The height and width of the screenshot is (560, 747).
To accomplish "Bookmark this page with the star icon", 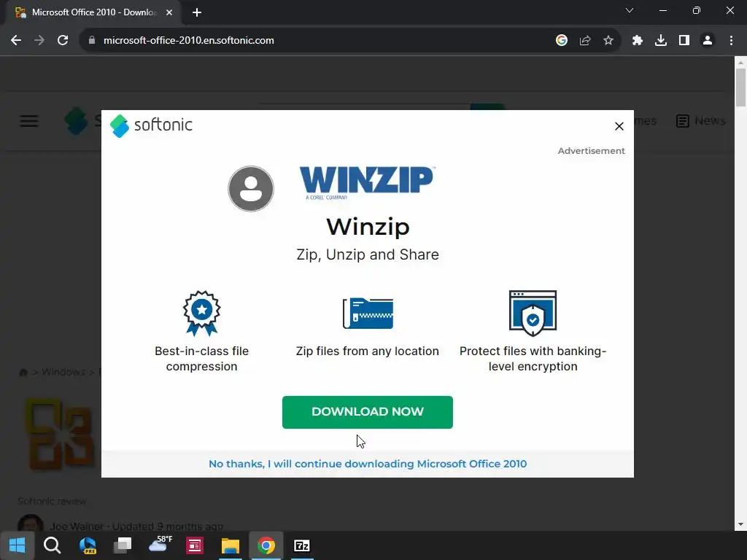I will (x=608, y=41).
